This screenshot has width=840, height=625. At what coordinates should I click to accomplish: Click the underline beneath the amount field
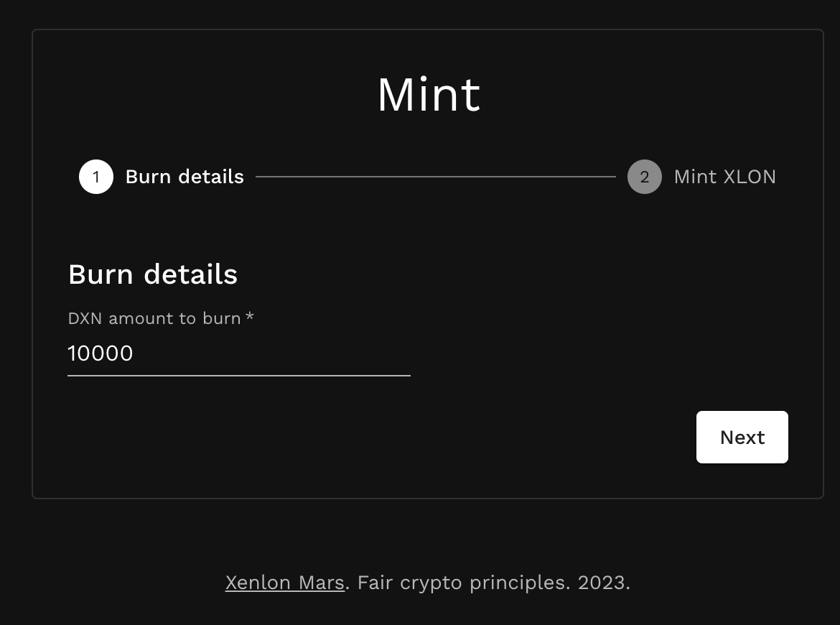(238, 375)
